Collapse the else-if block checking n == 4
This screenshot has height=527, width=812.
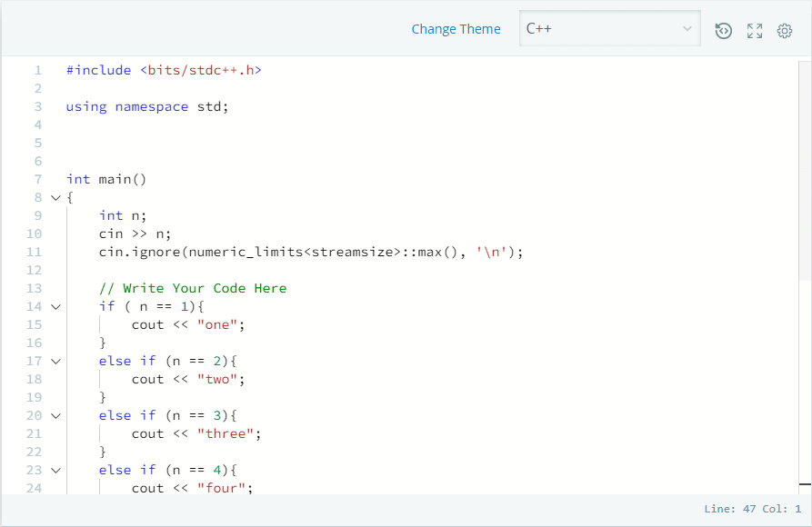55,470
